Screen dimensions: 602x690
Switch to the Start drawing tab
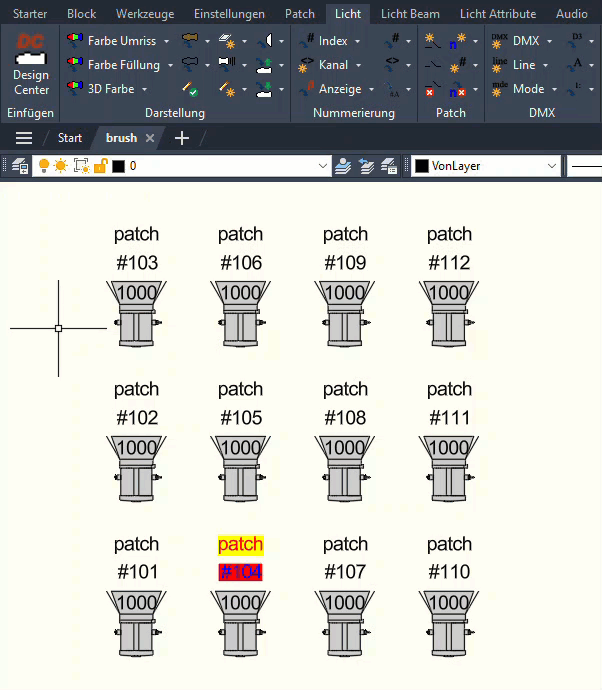click(x=70, y=138)
